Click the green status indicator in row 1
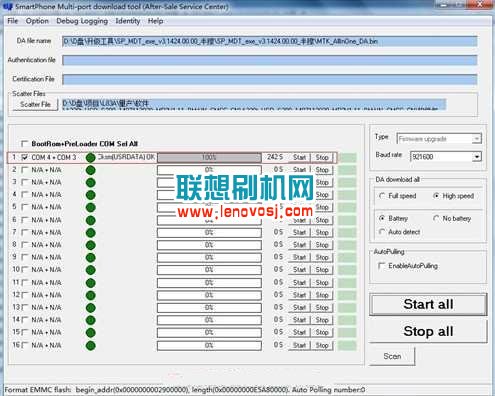The height and width of the screenshot is (396, 495). point(90,158)
